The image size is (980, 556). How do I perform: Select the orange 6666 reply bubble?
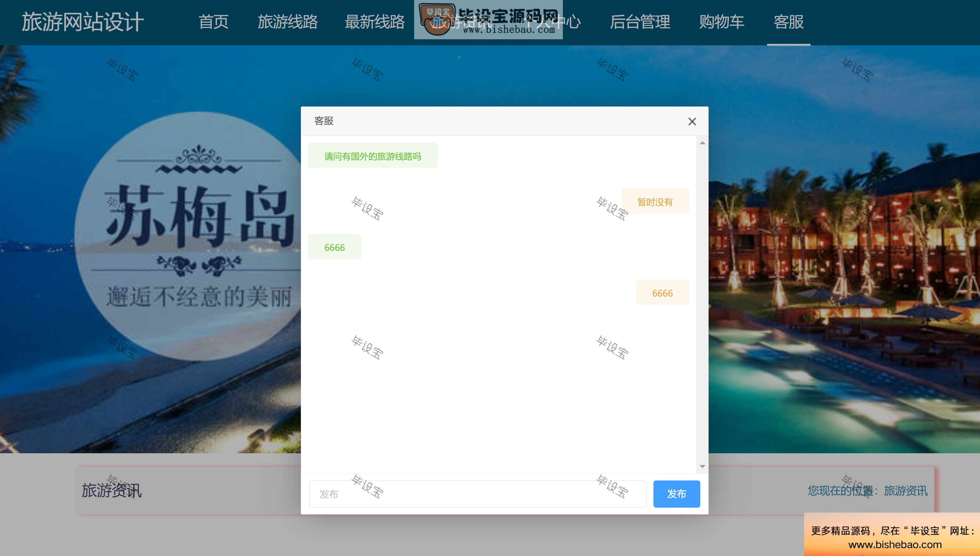[x=662, y=292]
